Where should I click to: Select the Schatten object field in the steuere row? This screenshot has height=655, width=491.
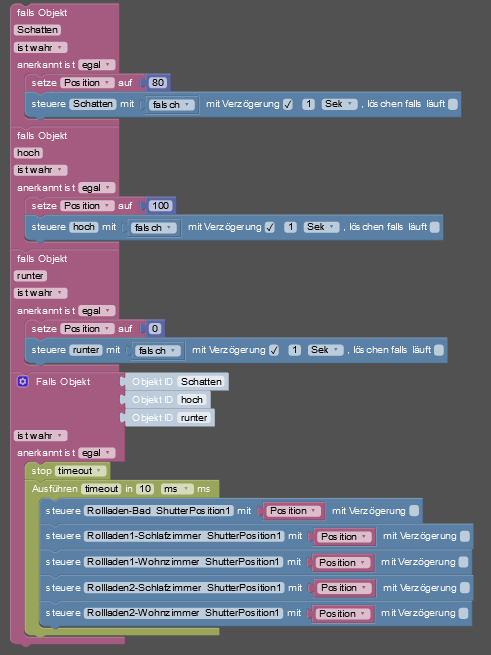coord(93,104)
